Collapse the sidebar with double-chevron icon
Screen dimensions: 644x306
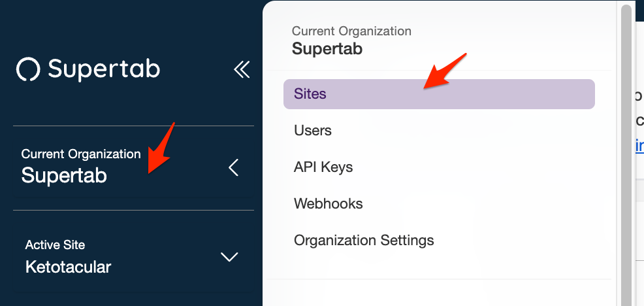coord(242,69)
